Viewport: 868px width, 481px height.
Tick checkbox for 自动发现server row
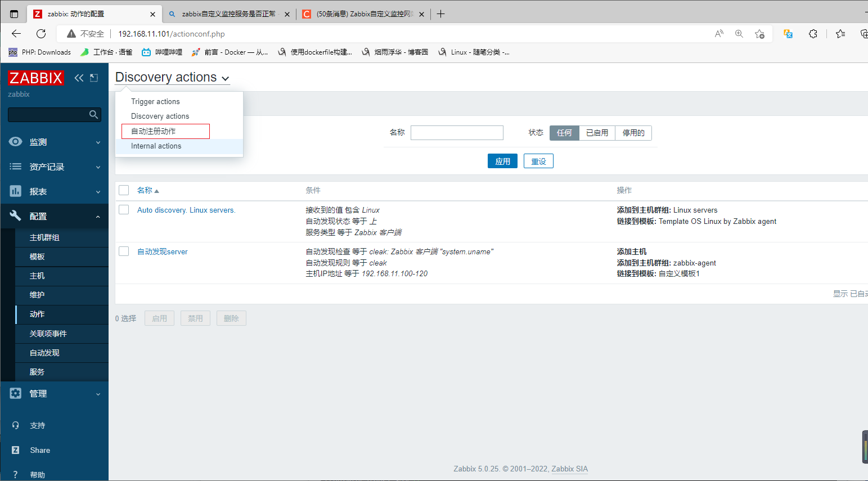[x=124, y=251]
